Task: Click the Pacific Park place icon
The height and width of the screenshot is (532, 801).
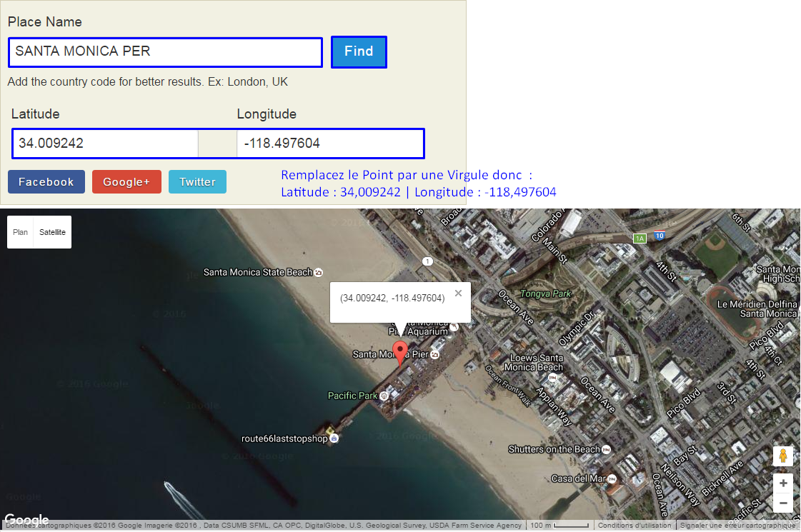Action: pyautogui.click(x=384, y=396)
